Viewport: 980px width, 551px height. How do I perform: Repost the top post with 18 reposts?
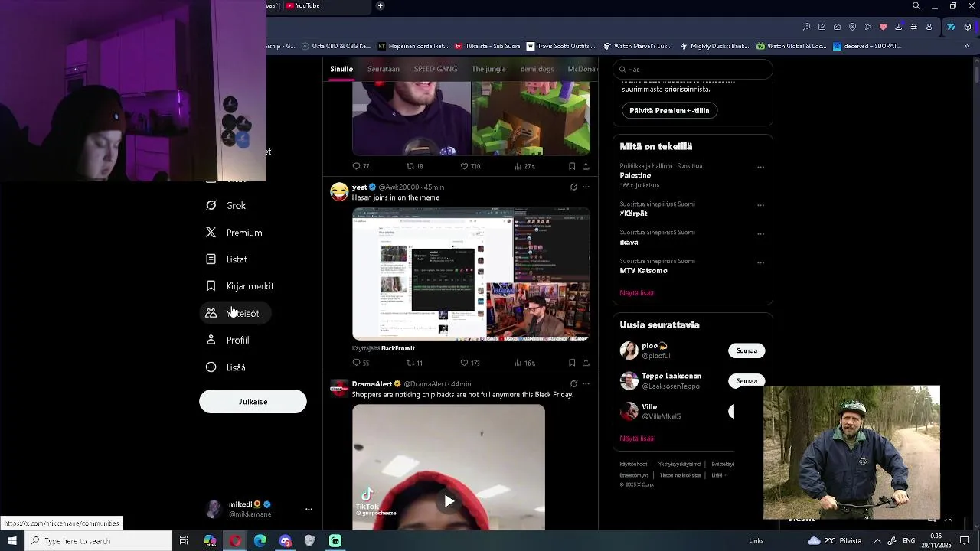(410, 166)
